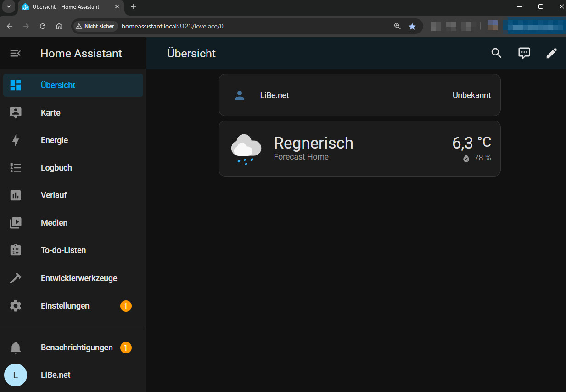Open the Assist chat bubble icon
Viewport: 566px width, 392px height.
pos(524,53)
